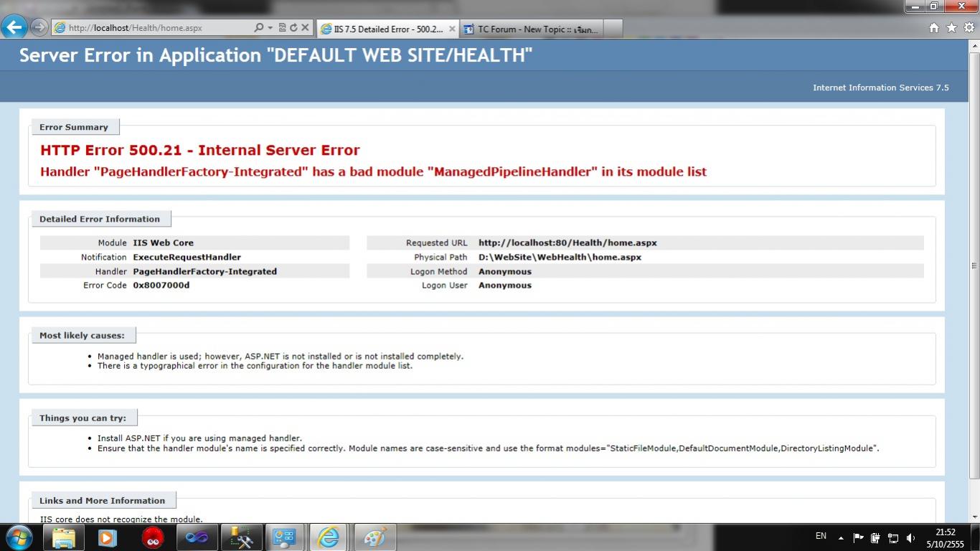Open the browser Home page icon

point(933,28)
